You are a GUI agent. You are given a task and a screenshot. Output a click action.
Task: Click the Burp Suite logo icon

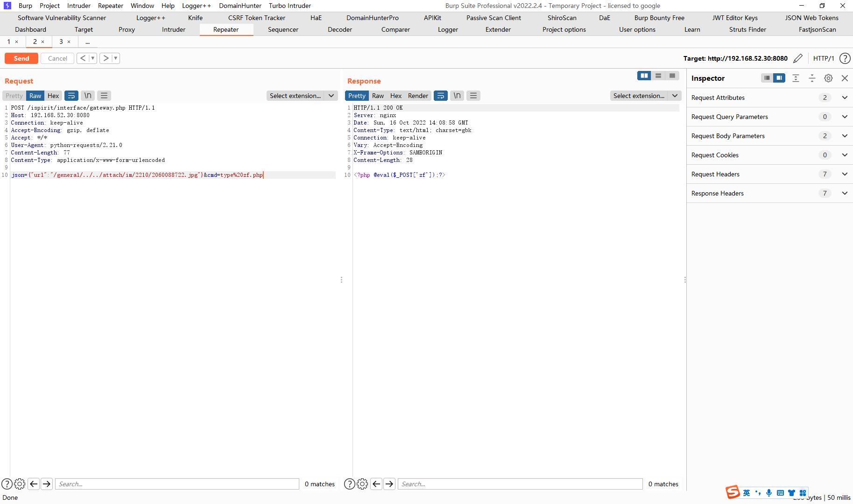coord(7,6)
